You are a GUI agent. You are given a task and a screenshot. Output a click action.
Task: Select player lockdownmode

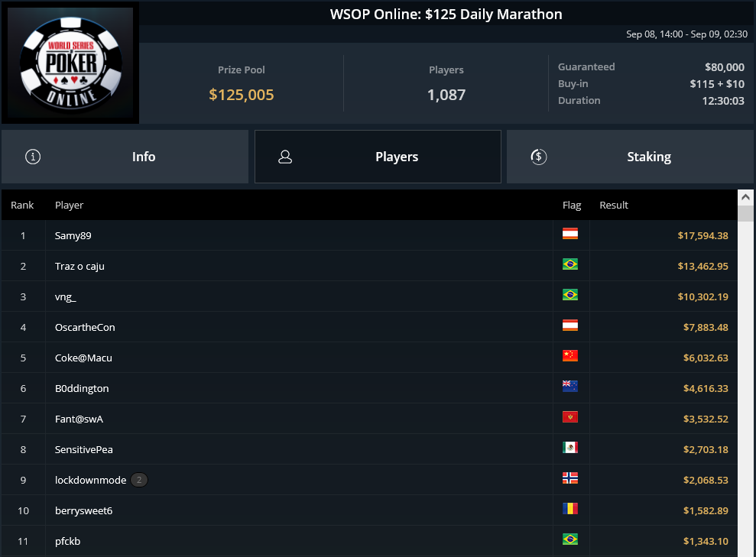pyautogui.click(x=90, y=480)
